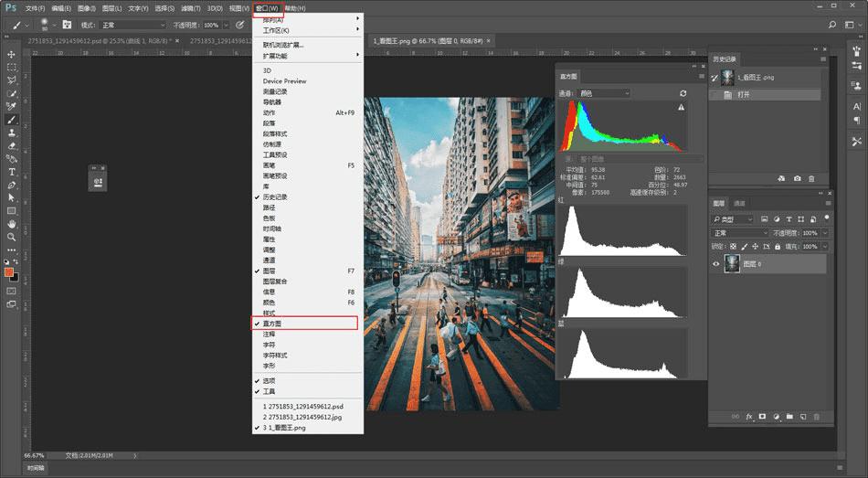Viewport: 868px width, 478px height.
Task: Open the 通道 dropdown in the histogram panel
Action: (604, 93)
